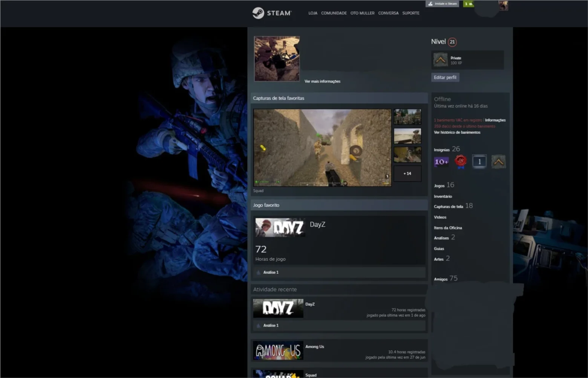The image size is (588, 378).
Task: Open the large featured Squad screenshot
Action: click(x=322, y=148)
